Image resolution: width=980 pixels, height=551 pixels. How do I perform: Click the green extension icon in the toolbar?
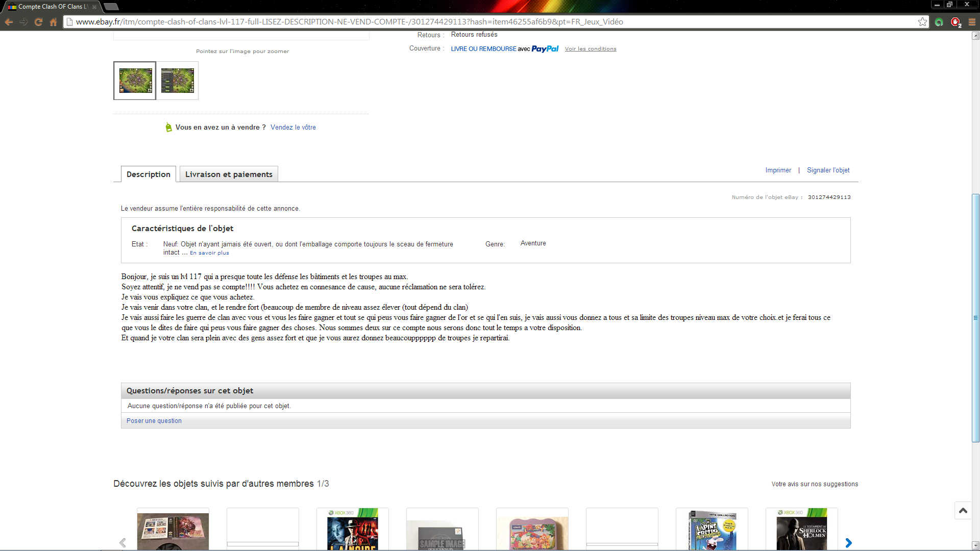point(940,21)
